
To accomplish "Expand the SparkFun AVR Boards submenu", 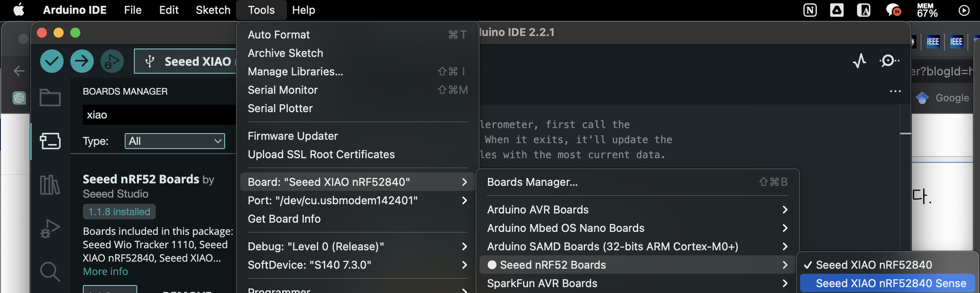I will [637, 283].
